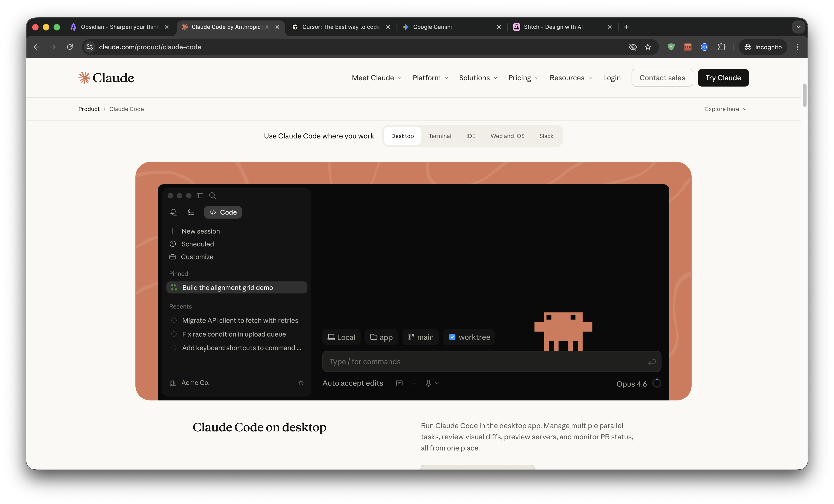Click the red square extension icon
The image size is (834, 504).
point(688,47)
